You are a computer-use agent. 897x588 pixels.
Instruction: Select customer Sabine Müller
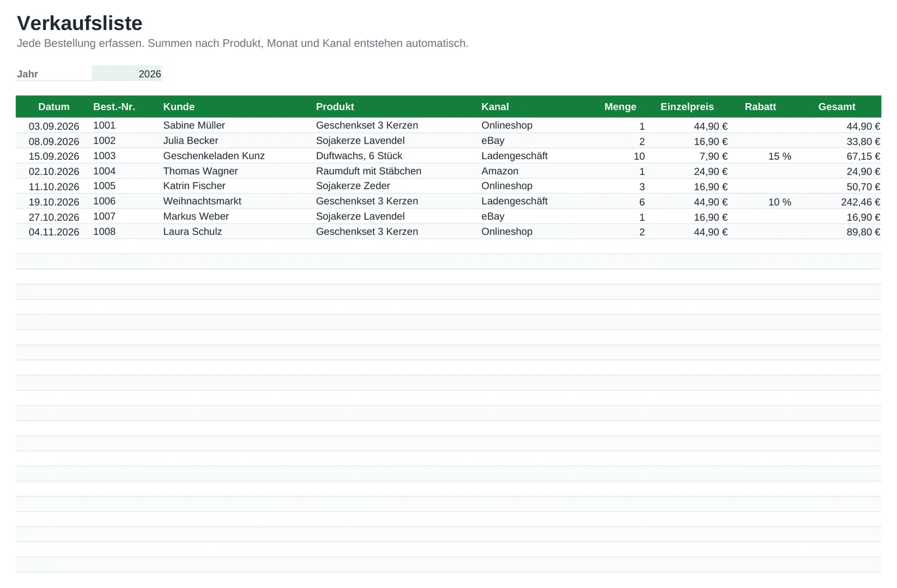194,126
